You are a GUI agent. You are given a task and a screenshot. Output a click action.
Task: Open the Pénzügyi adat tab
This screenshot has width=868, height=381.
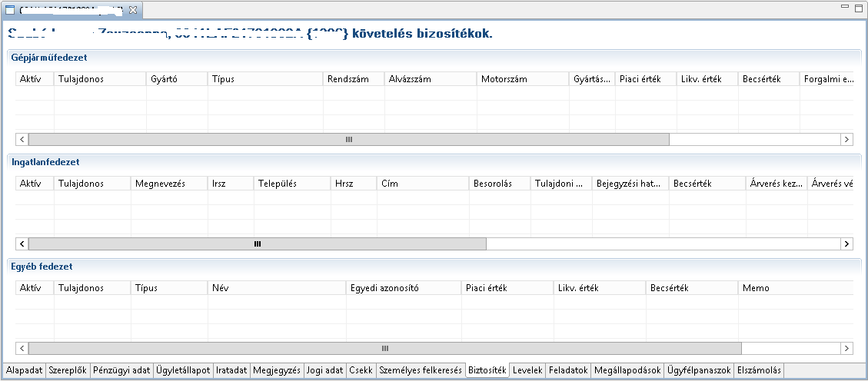point(121,370)
